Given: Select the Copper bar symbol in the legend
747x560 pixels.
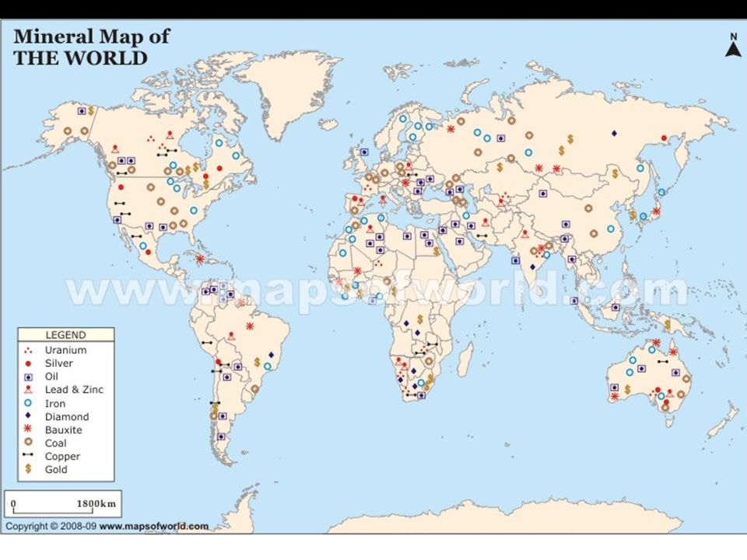Looking at the screenshot, I should click(x=28, y=455).
